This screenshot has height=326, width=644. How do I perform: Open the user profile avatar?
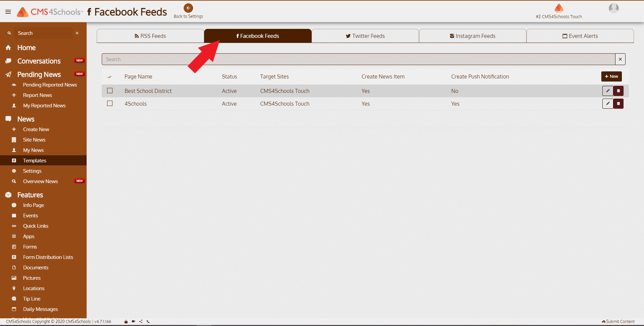pyautogui.click(x=614, y=8)
